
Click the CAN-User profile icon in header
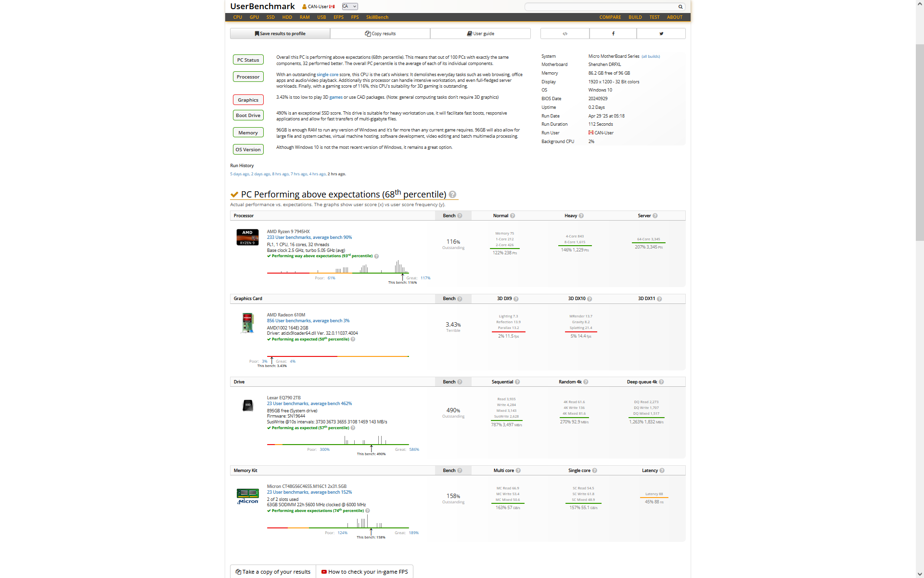[x=304, y=7]
